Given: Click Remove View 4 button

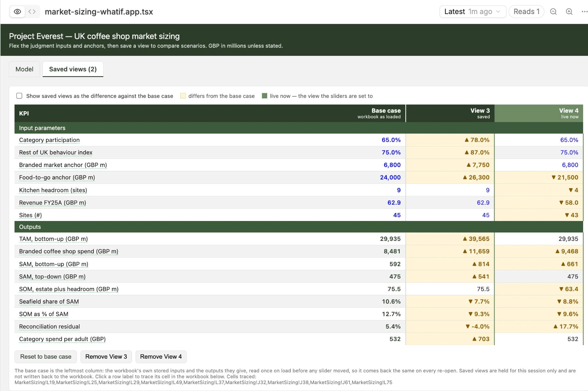Looking at the screenshot, I should [x=161, y=357].
